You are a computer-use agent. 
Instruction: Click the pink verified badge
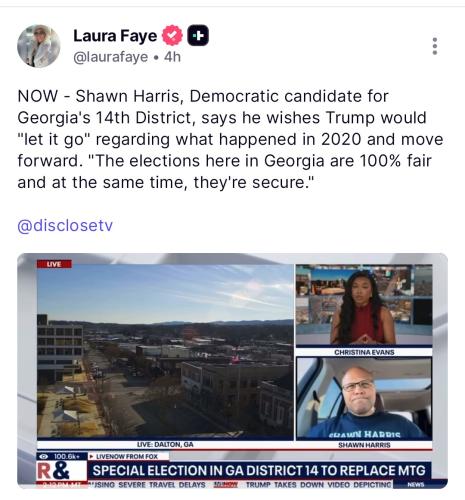pos(172,35)
